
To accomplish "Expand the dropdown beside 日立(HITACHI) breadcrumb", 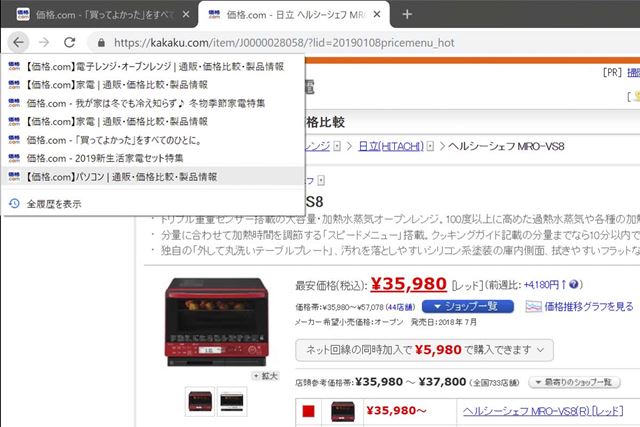I will click(430, 146).
